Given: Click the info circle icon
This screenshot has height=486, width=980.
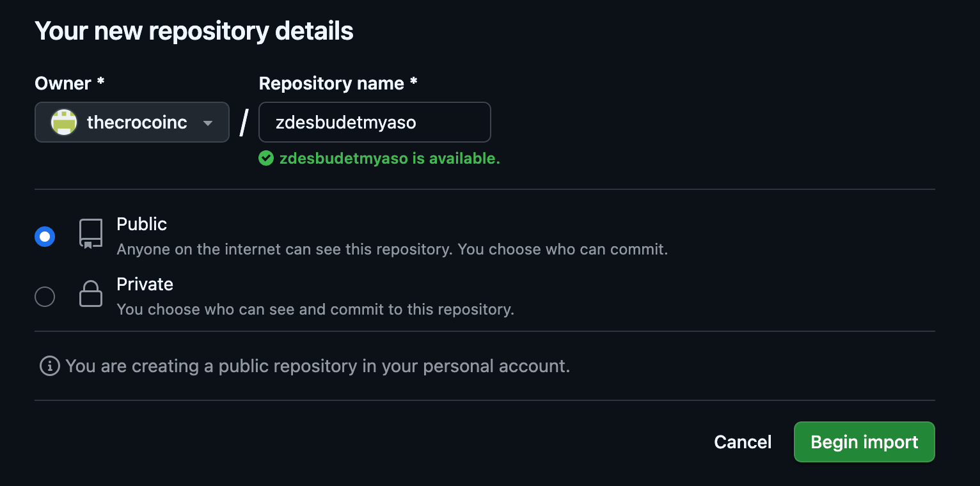Looking at the screenshot, I should (x=49, y=366).
